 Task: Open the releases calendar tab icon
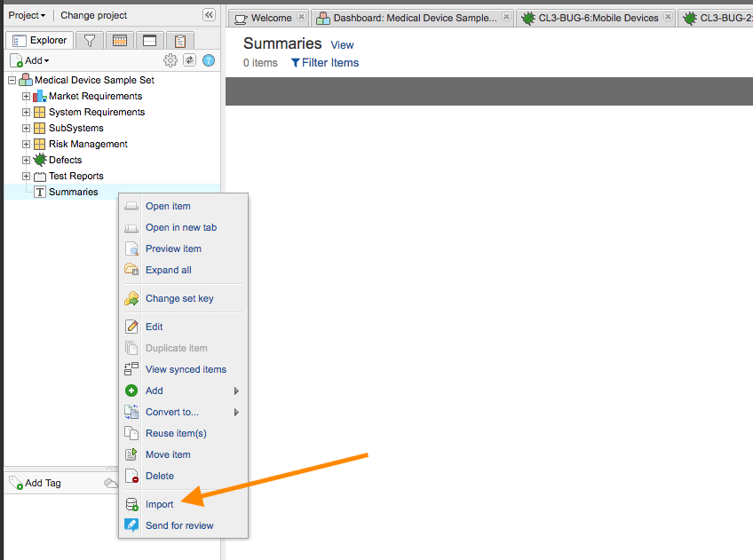(x=120, y=41)
